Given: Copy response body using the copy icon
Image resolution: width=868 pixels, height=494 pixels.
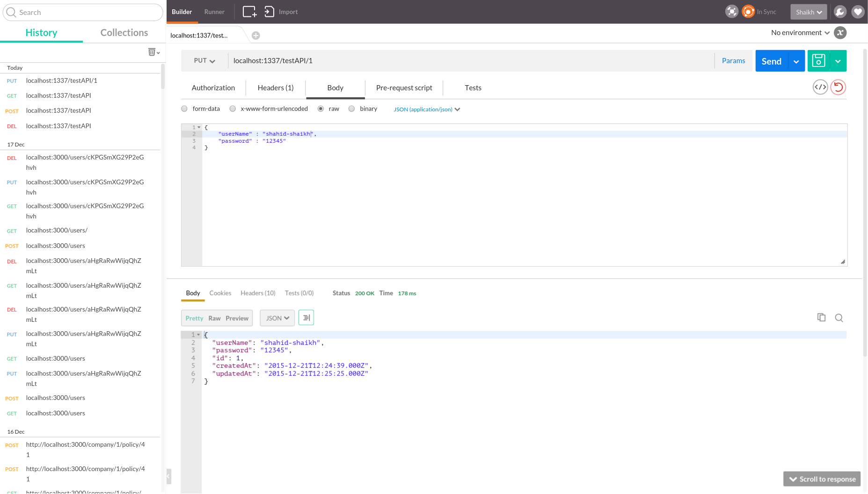Looking at the screenshot, I should pyautogui.click(x=821, y=318).
